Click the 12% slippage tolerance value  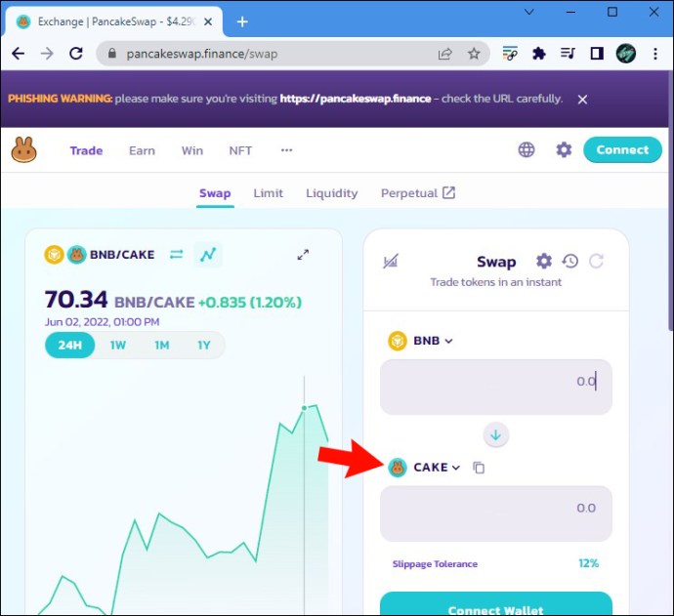click(588, 563)
